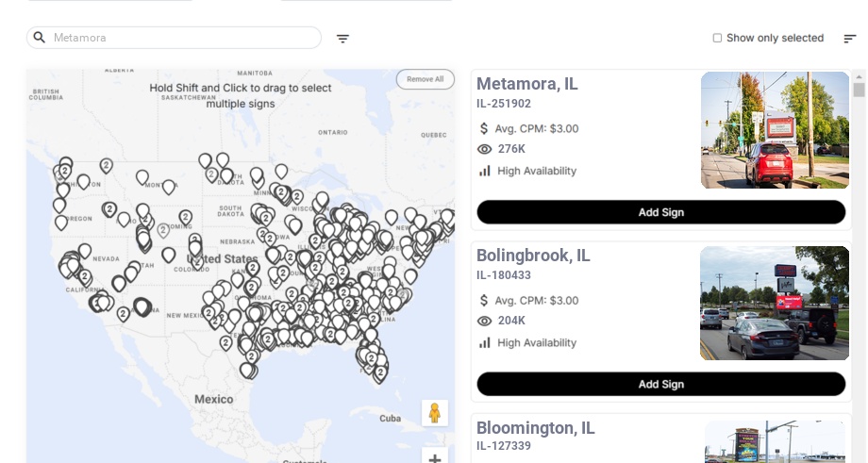Enable Show only selected checkbox
The width and height of the screenshot is (868, 463).
click(x=717, y=39)
